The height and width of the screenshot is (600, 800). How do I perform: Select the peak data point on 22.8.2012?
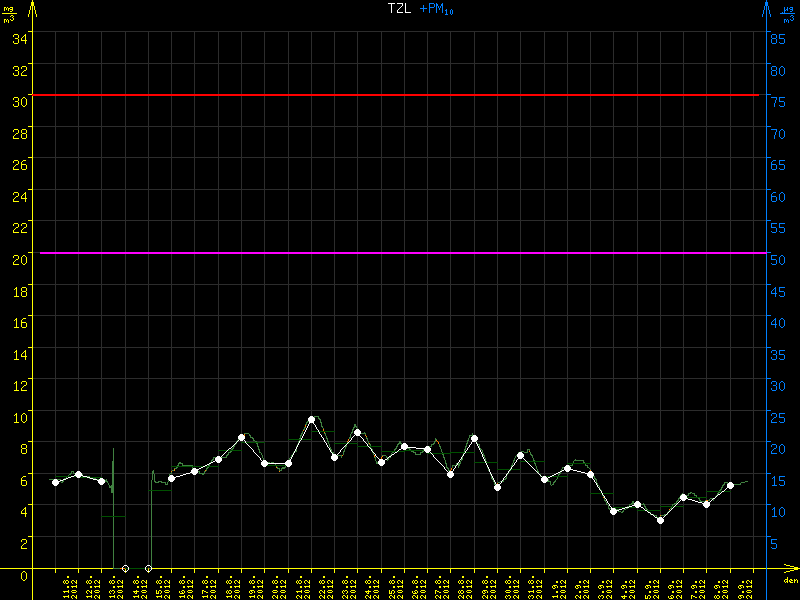click(311, 420)
